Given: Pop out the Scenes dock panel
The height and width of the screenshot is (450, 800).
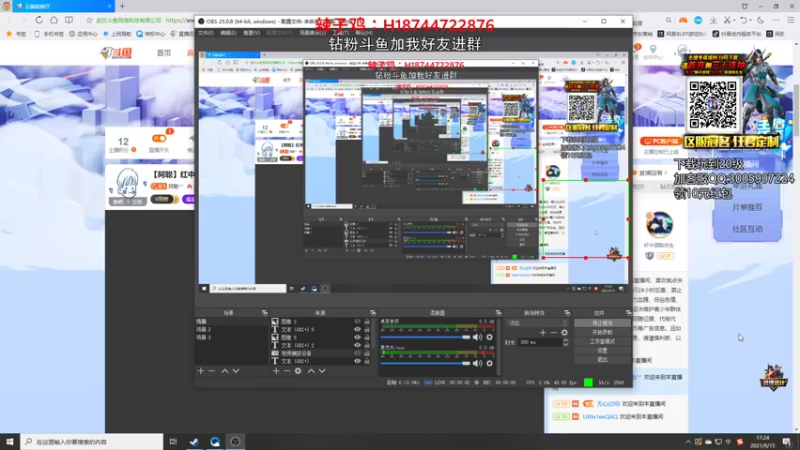Looking at the screenshot, I should click(x=264, y=313).
